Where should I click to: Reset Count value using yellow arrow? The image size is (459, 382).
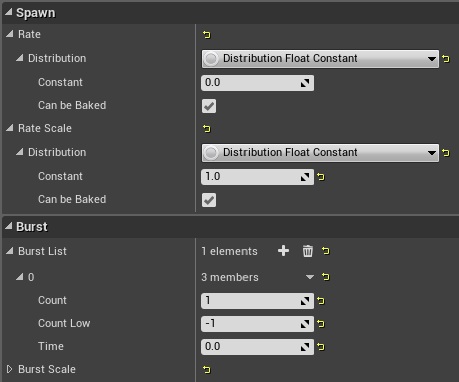(321, 301)
